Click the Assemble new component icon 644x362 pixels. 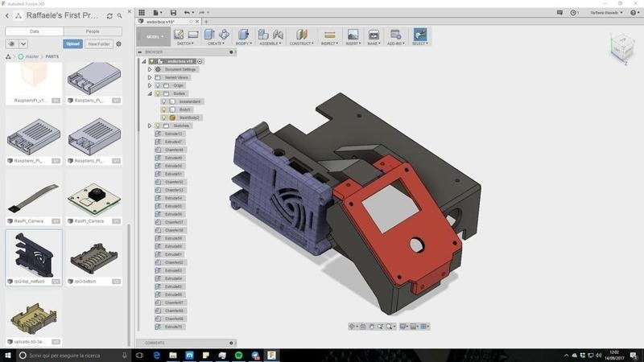click(263, 35)
